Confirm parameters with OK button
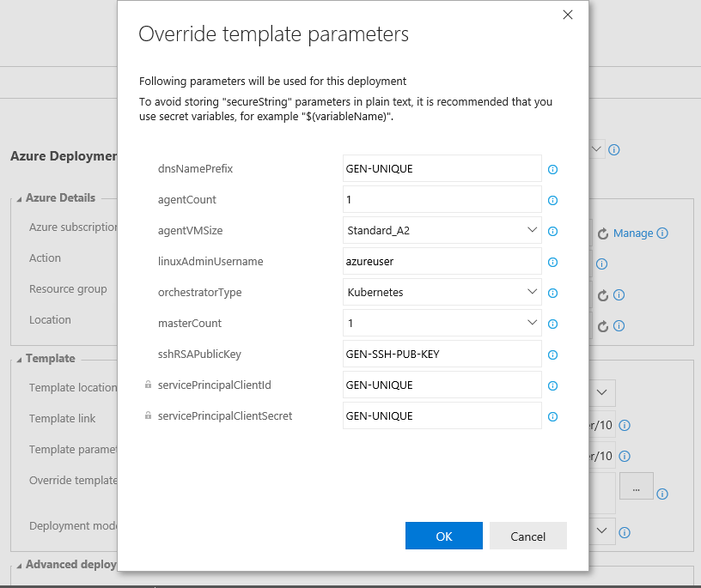The image size is (701, 588). click(x=444, y=536)
